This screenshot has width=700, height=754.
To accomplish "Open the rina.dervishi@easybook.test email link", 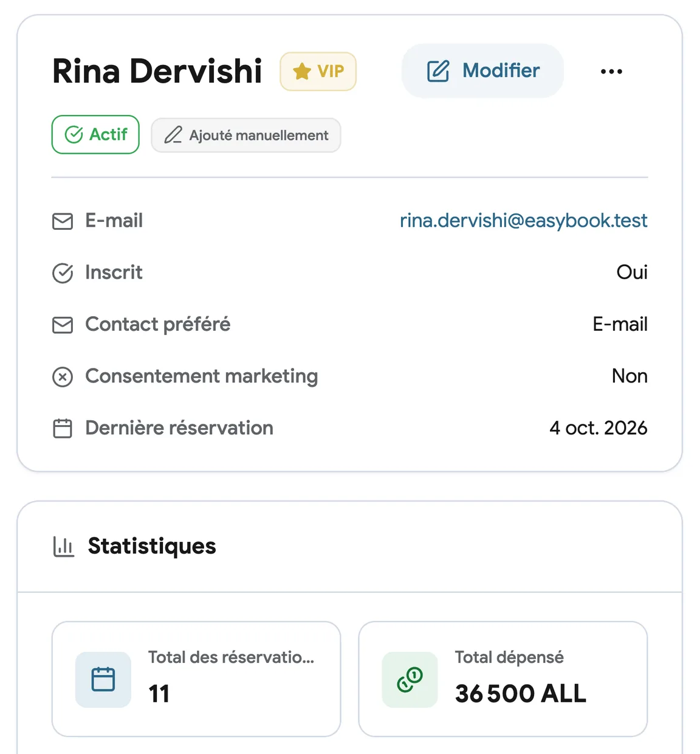I will pos(523,220).
